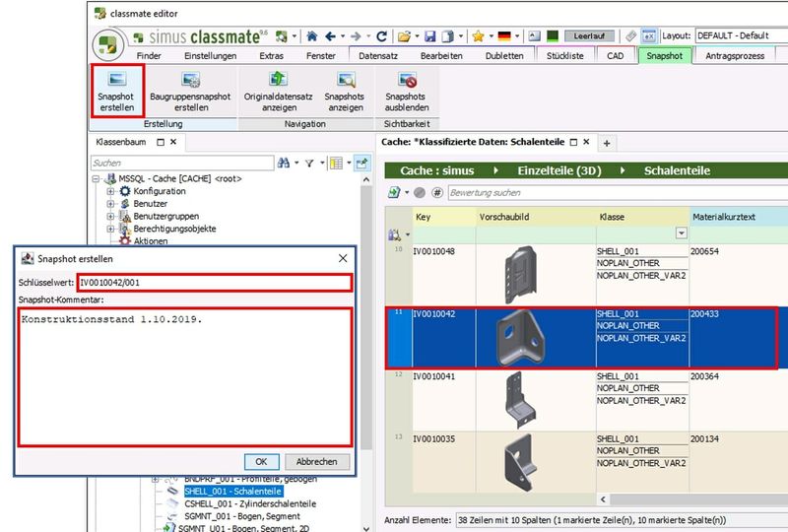Select SHELL_001 - Schalenteile tree item
This screenshot has height=532, width=788.
pyautogui.click(x=233, y=492)
